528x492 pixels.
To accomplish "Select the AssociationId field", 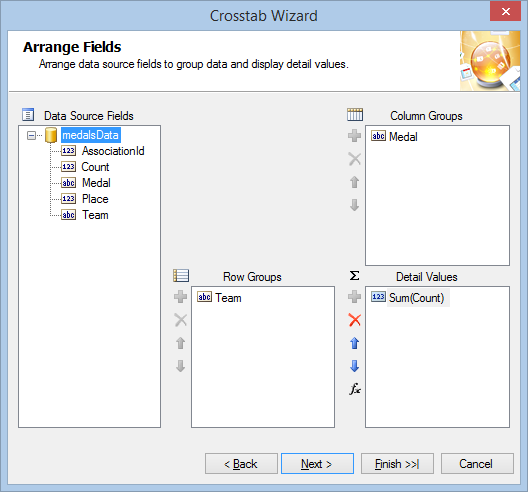I will point(113,151).
